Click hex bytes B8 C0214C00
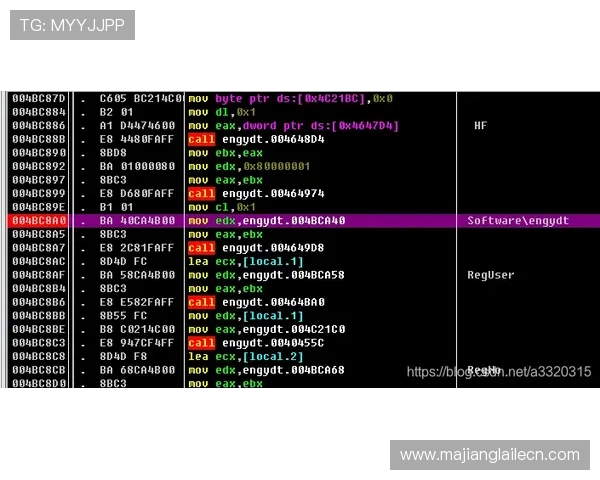Screen dimensions: 600x480 [x=137, y=330]
